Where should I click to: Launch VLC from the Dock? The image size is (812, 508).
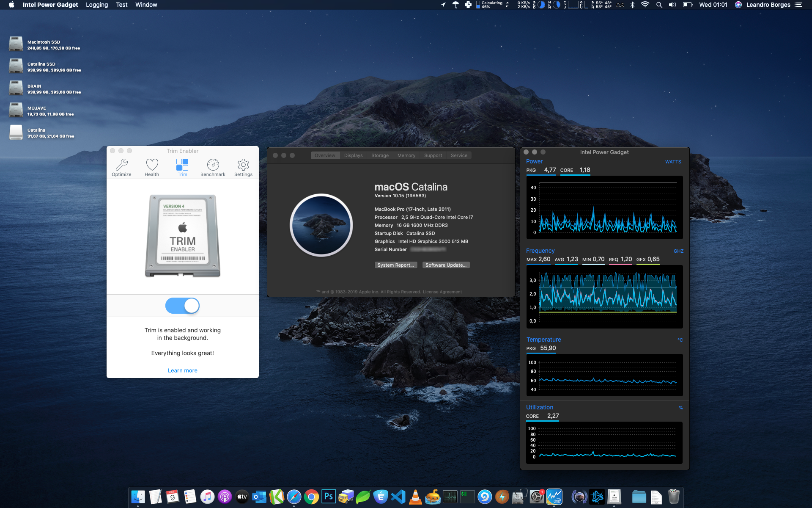click(415, 497)
